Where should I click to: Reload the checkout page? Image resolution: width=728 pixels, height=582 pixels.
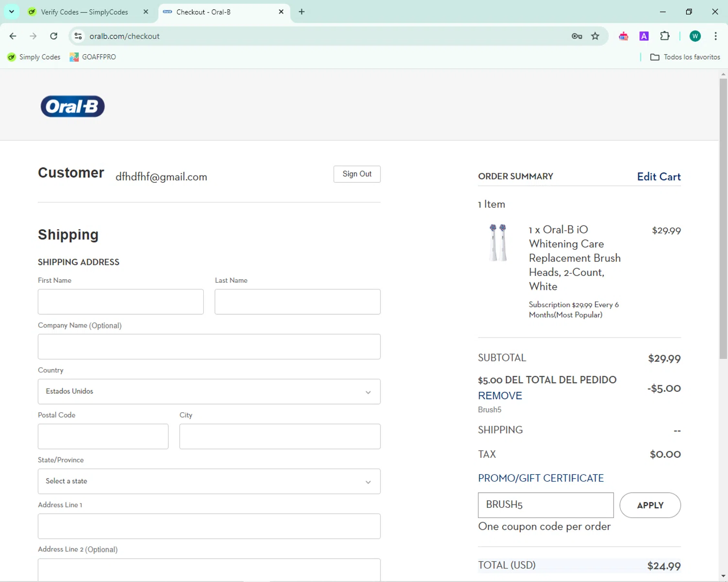click(x=54, y=36)
